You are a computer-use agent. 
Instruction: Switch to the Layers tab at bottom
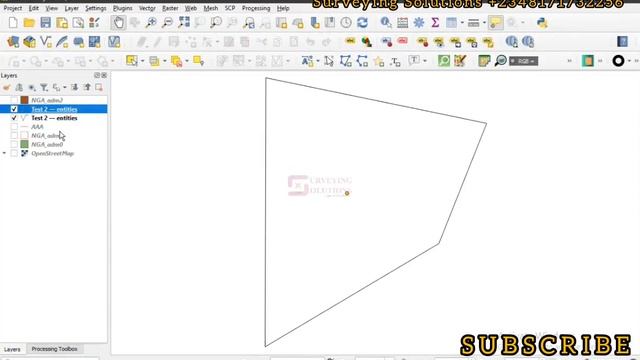(x=12, y=349)
